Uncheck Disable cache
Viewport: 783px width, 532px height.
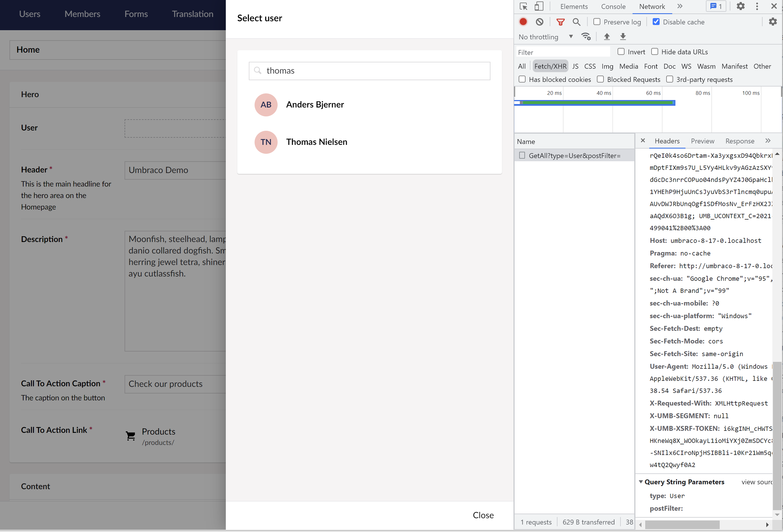[656, 22]
